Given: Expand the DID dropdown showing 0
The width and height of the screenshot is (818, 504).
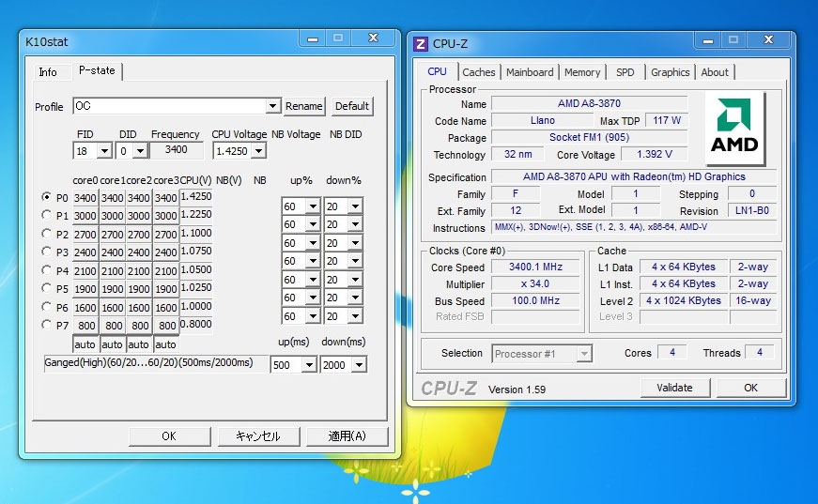Looking at the screenshot, I should 140,151.
